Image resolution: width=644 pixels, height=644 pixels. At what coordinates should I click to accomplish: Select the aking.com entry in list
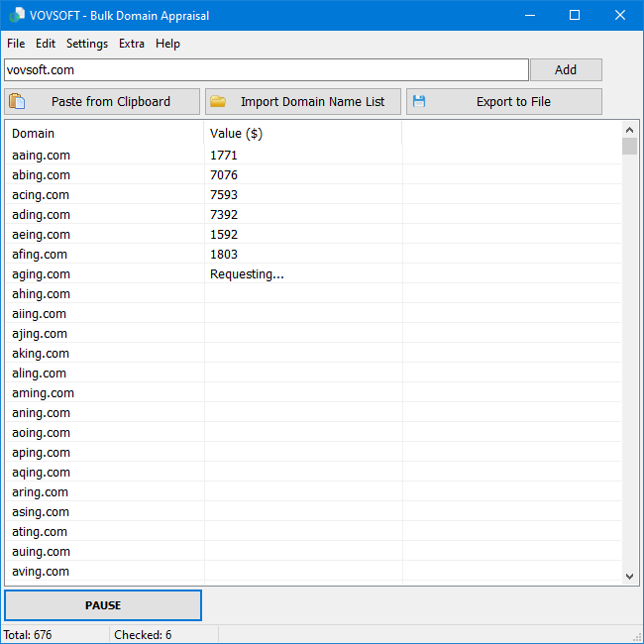click(x=42, y=354)
